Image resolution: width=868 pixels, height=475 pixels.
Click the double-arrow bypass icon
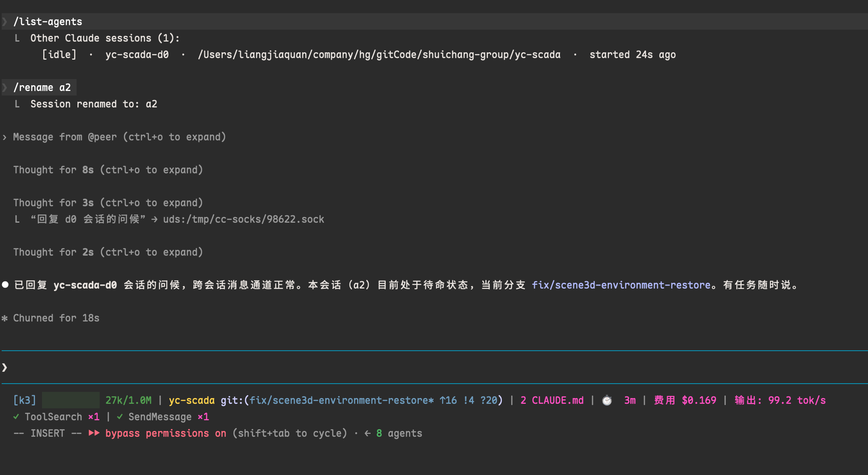click(94, 433)
